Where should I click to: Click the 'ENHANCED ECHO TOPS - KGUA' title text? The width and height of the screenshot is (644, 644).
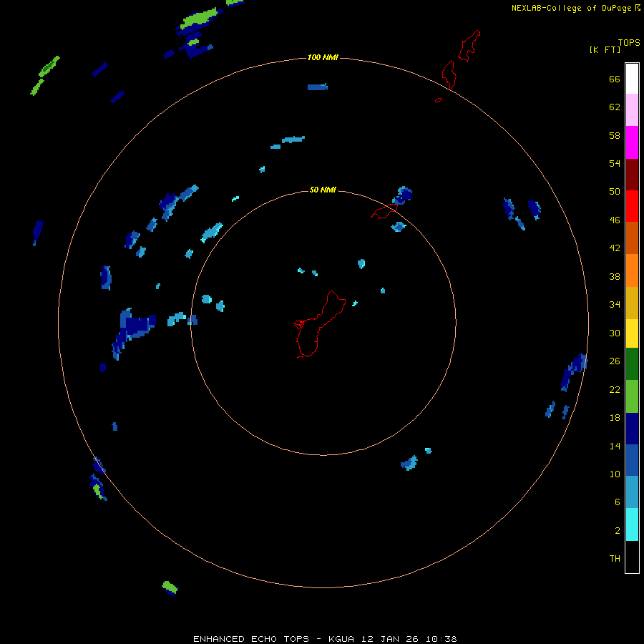(x=273, y=639)
